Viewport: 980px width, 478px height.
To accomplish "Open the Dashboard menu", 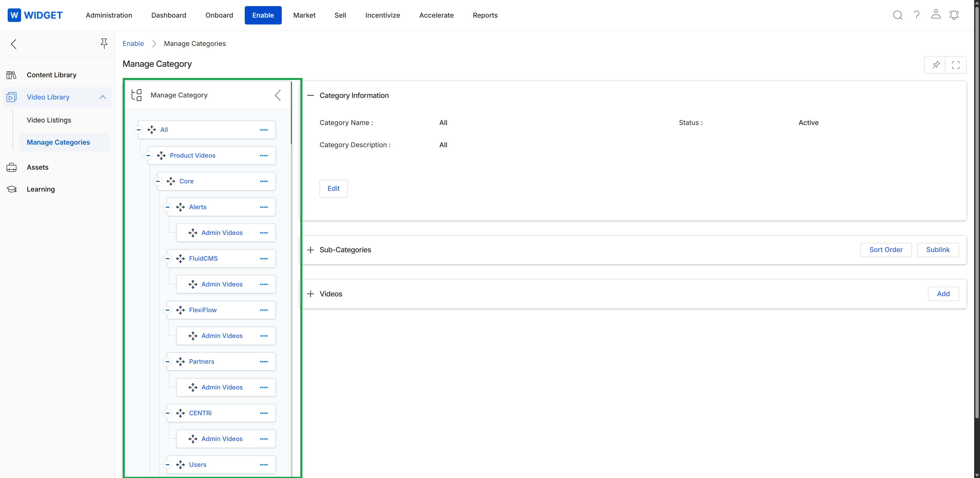I will tap(168, 15).
